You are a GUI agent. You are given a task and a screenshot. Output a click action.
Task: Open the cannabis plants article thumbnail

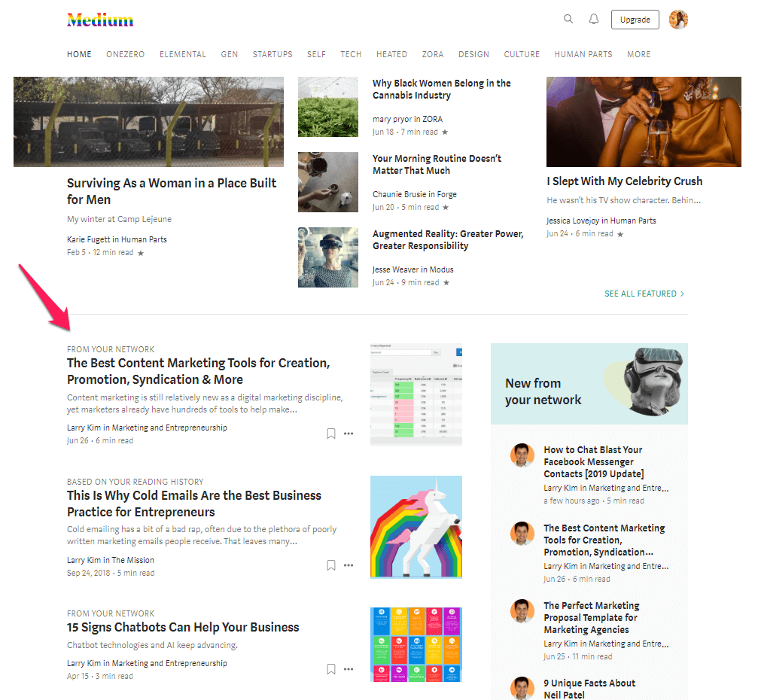click(x=328, y=107)
